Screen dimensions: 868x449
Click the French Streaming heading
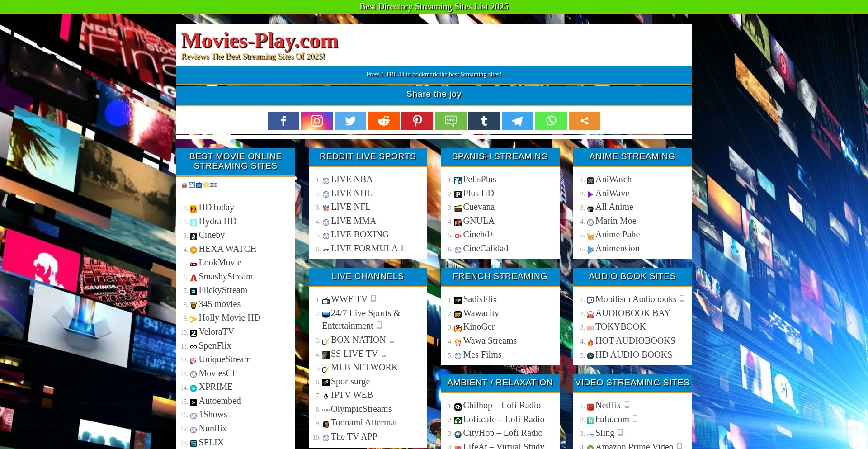pyautogui.click(x=500, y=276)
